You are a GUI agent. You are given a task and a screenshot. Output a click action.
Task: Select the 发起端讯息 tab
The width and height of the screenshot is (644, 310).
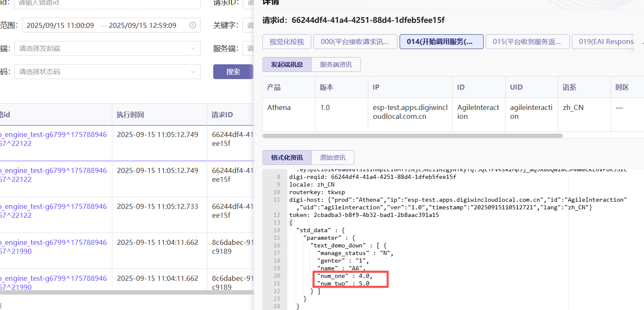287,65
